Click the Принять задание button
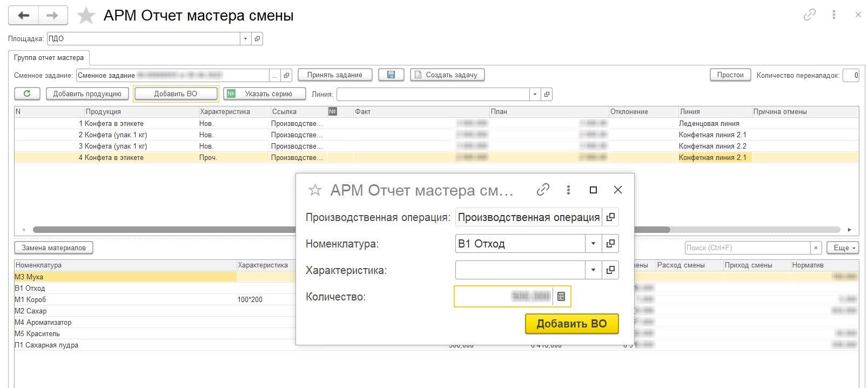Screen dimensions: 868x388 (334, 75)
